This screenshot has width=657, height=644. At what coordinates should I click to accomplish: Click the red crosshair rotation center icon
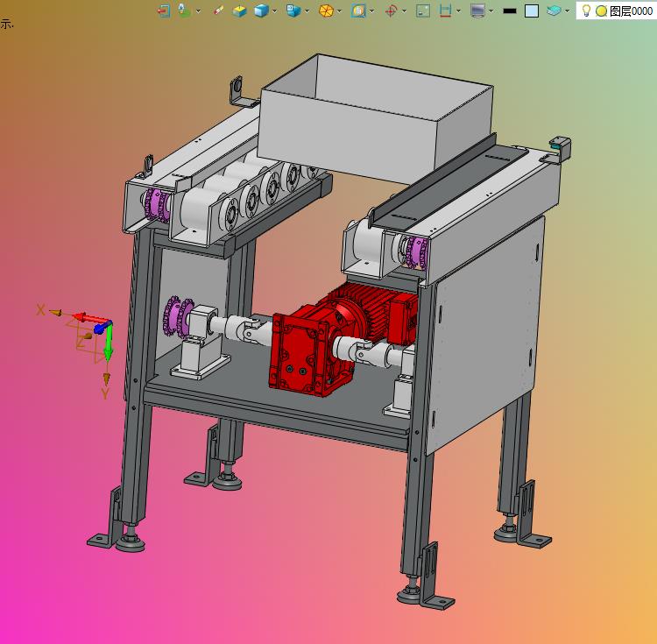click(x=391, y=11)
